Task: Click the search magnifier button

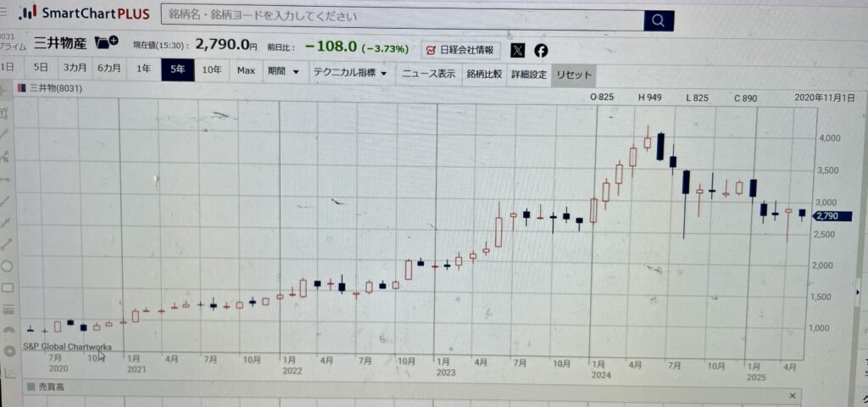Action: (659, 20)
